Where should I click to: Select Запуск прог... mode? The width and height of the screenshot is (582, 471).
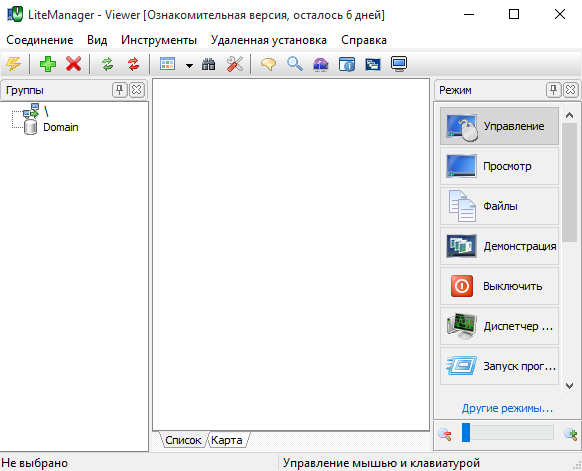click(499, 366)
